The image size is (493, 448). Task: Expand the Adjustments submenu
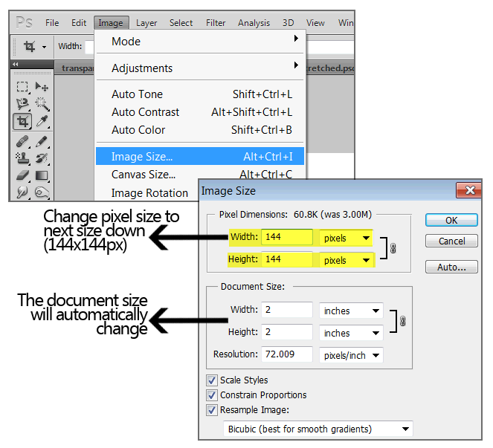tap(200, 68)
